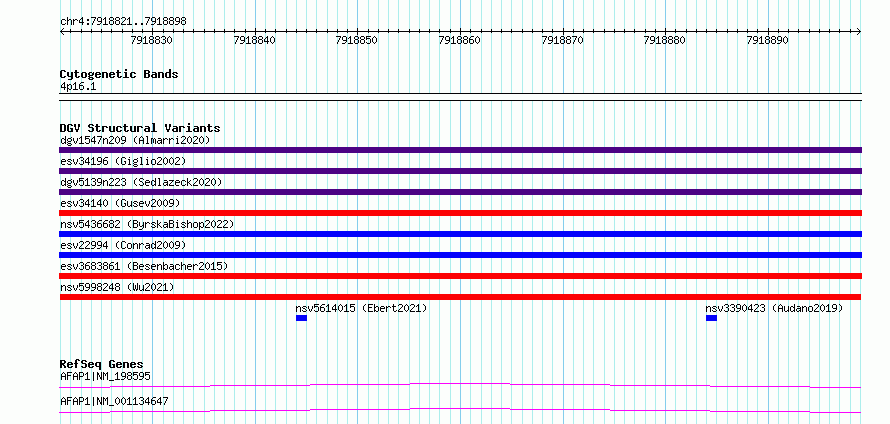Click ruler position 7918840
The height and width of the screenshot is (424, 890).
(x=255, y=40)
